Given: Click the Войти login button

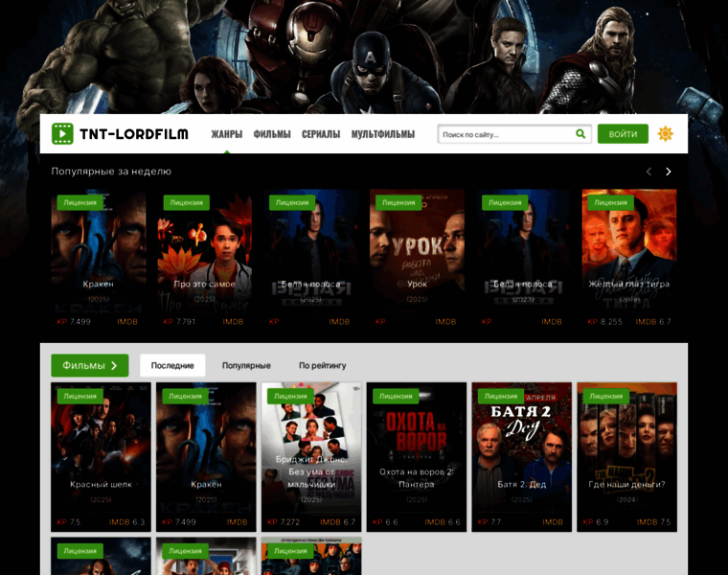Looking at the screenshot, I should [623, 134].
